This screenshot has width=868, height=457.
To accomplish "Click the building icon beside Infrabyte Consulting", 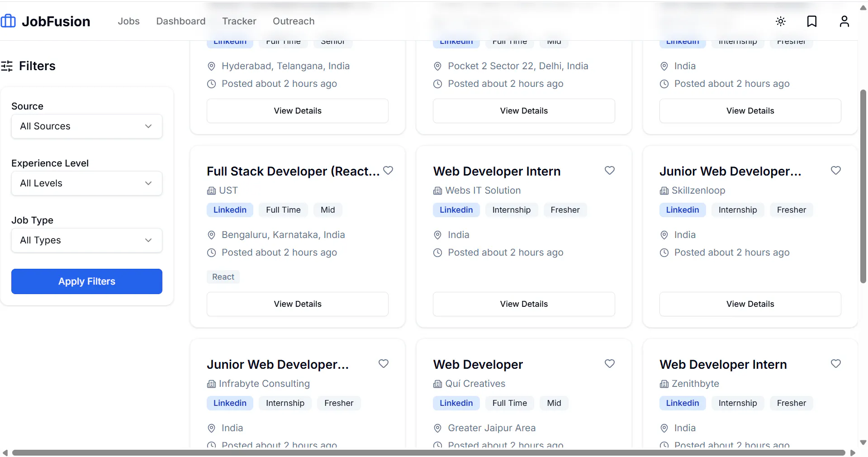I will point(211,384).
